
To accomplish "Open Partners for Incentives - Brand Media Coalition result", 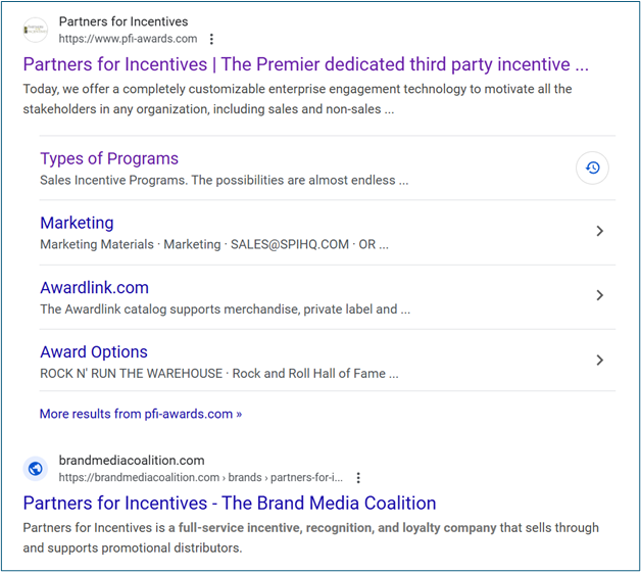I will click(x=229, y=503).
